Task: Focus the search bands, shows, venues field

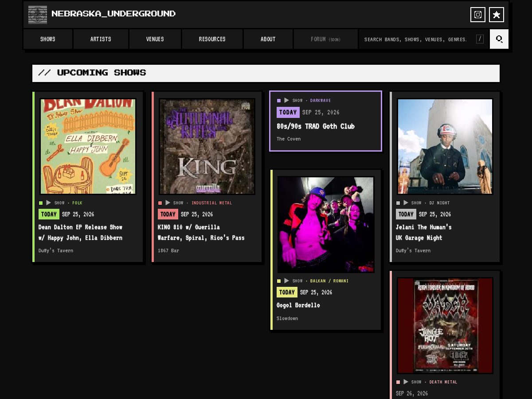Action: (x=423, y=39)
